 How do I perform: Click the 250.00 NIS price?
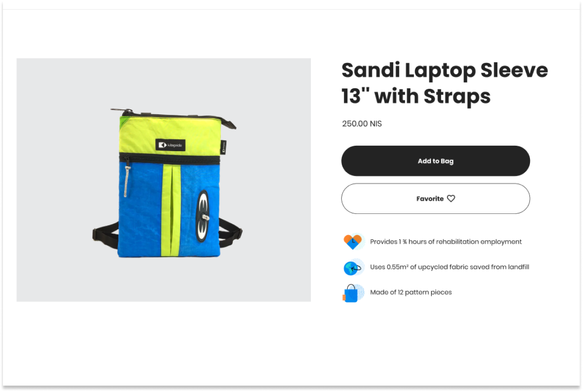pyautogui.click(x=362, y=124)
